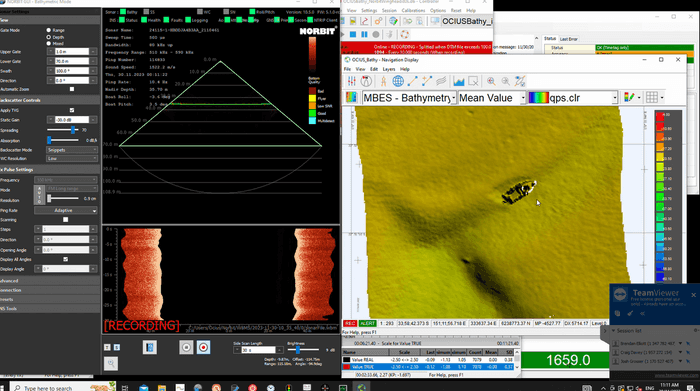Click the Side Scan Length input field
Image resolution: width=700 pixels, height=391 pixels.
[x=258, y=350]
